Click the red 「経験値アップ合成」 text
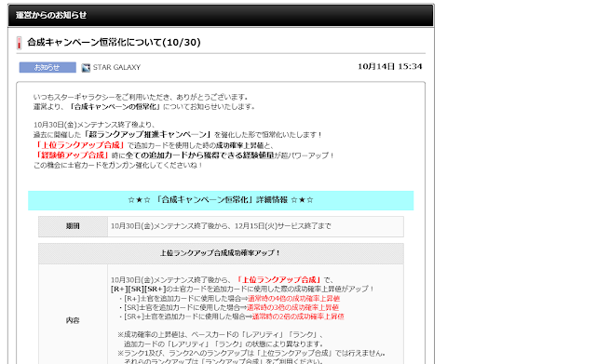596x364 pixels. click(x=72, y=155)
